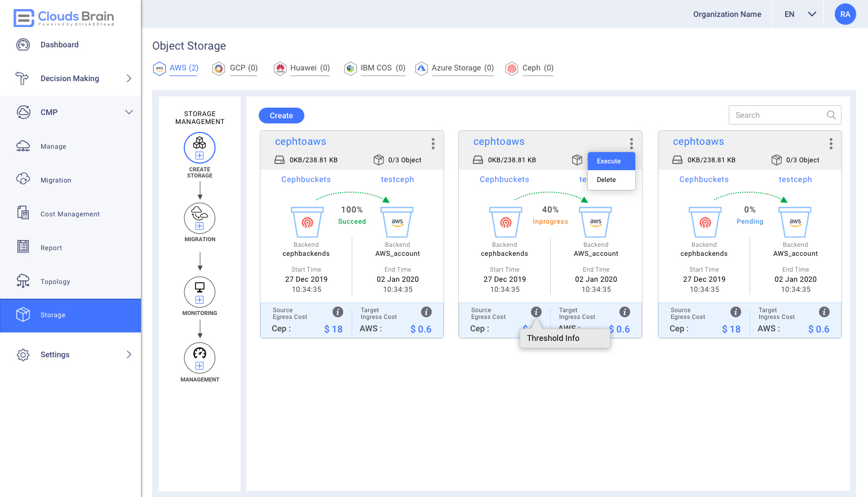Select the Management workflow step icon
868x497 pixels.
click(200, 358)
